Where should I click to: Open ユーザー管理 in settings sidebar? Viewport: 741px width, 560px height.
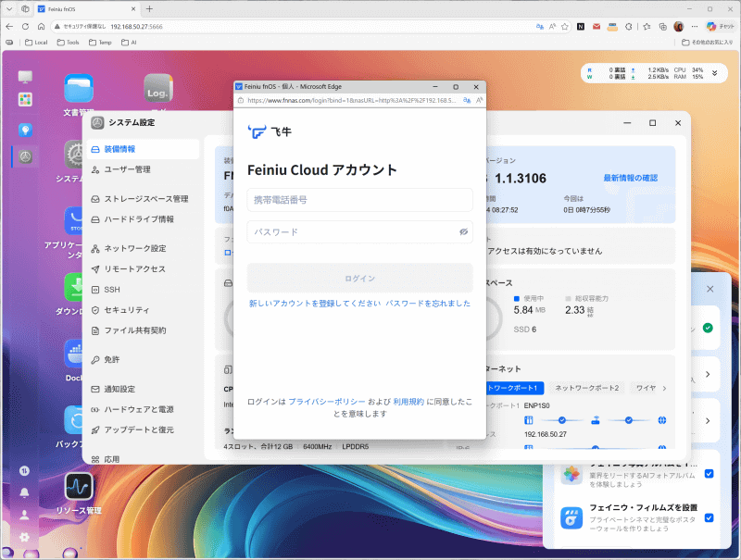click(143, 169)
